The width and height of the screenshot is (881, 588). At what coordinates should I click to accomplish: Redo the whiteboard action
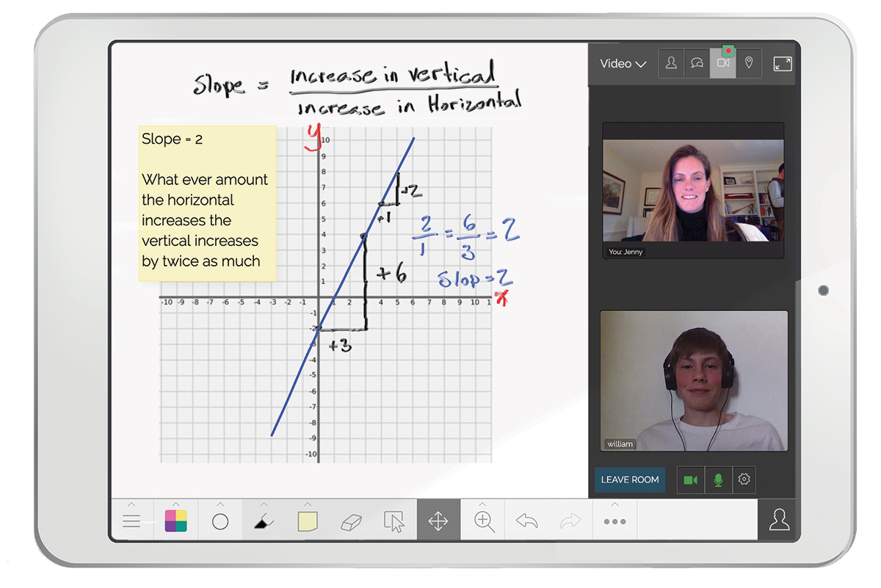[x=570, y=521]
